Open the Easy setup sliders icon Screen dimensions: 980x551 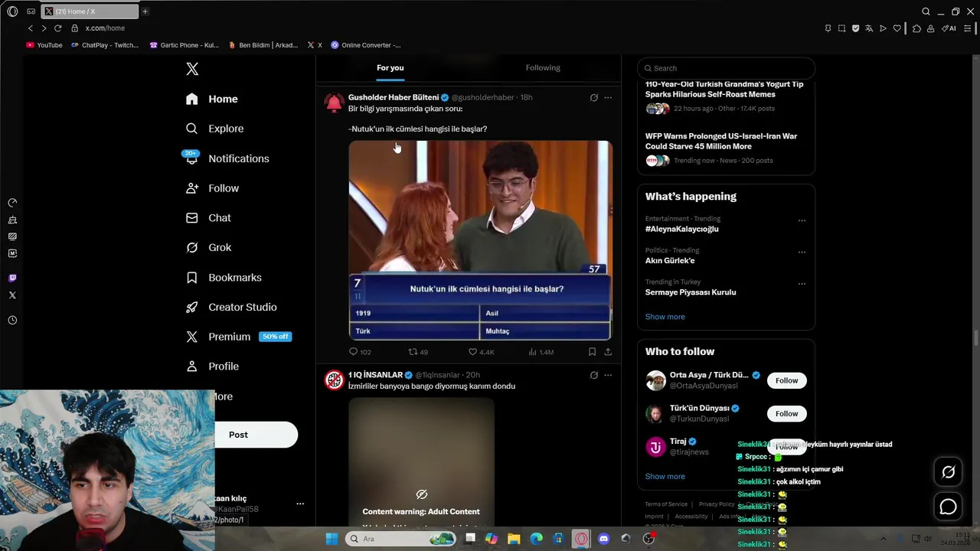(x=968, y=28)
